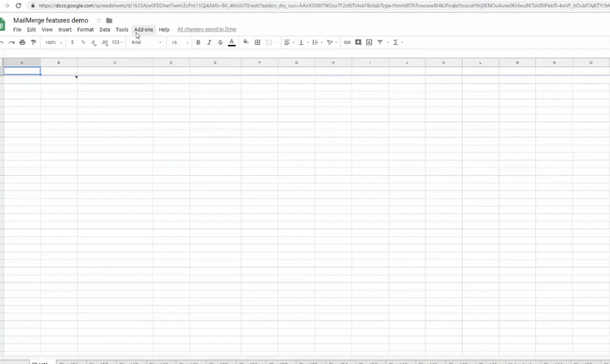
Task: Select column A header
Action: (22, 62)
